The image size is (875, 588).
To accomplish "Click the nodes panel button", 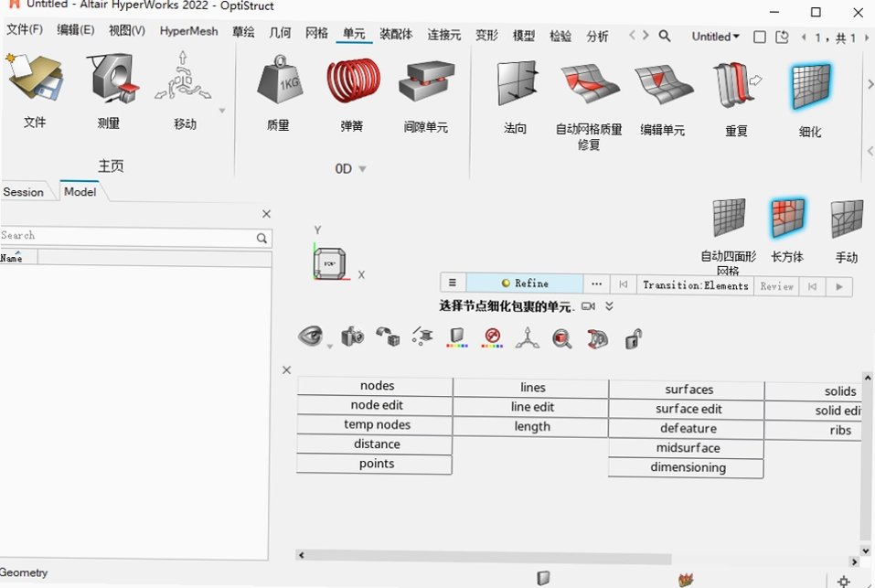I will click(375, 386).
